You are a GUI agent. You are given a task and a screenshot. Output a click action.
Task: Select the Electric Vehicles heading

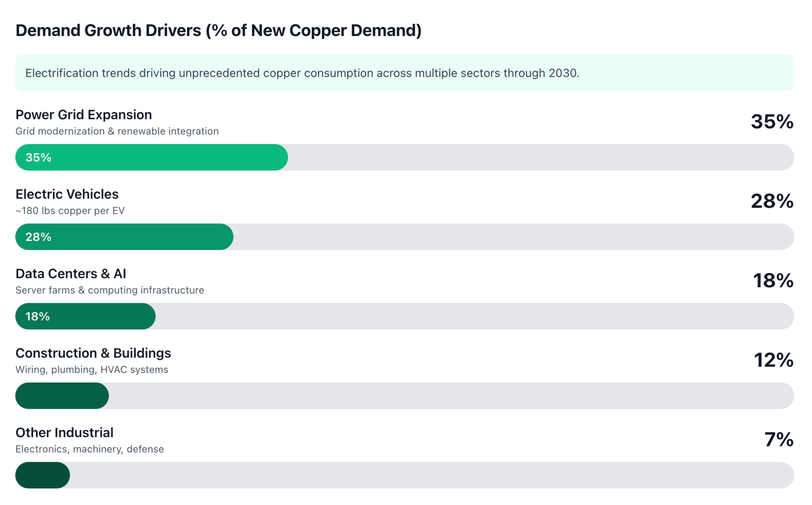67,194
